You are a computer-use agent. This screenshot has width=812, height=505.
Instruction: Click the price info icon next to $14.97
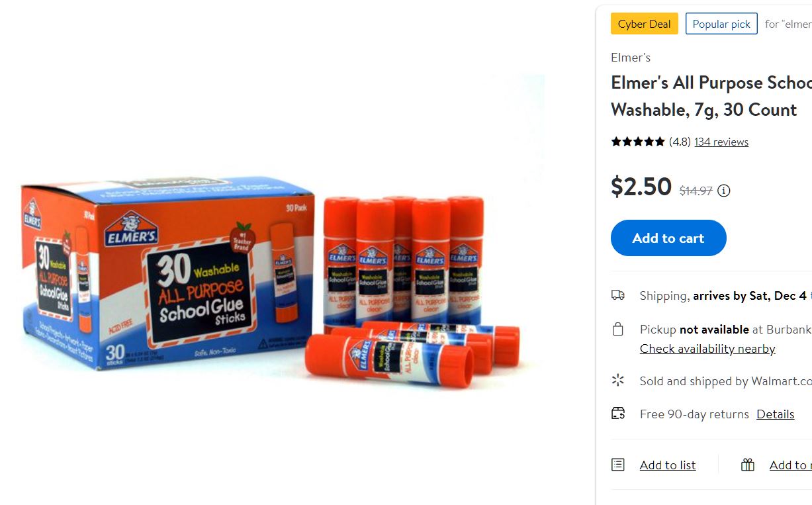[724, 191]
